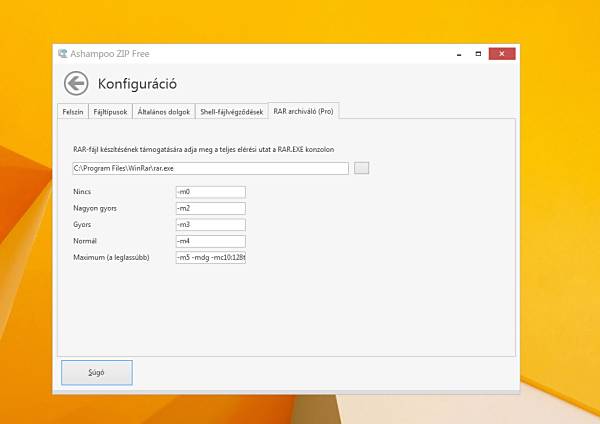The image size is (600, 424).
Task: Click the Nagyon gyors field containing -m2
Action: coord(210,208)
